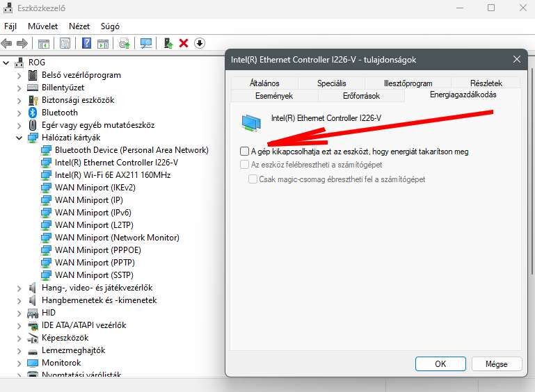535x392 pixels.
Task: Toggle 'Csak magic-csomag ébresztheti fel' checkbox
Action: click(253, 179)
